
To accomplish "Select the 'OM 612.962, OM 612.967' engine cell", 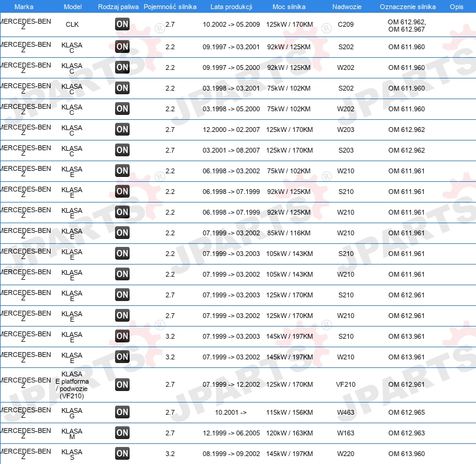I will [407, 26].
